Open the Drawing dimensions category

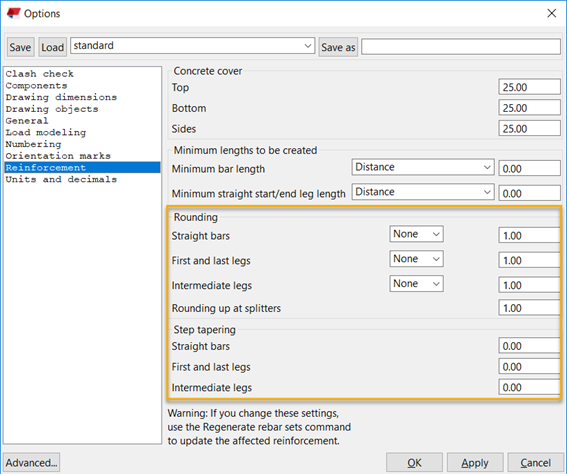(61, 97)
